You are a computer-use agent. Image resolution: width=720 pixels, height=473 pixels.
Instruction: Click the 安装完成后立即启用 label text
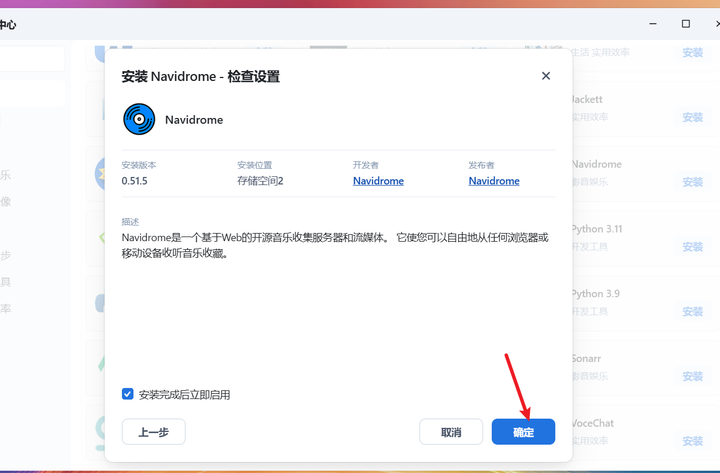tap(185, 394)
